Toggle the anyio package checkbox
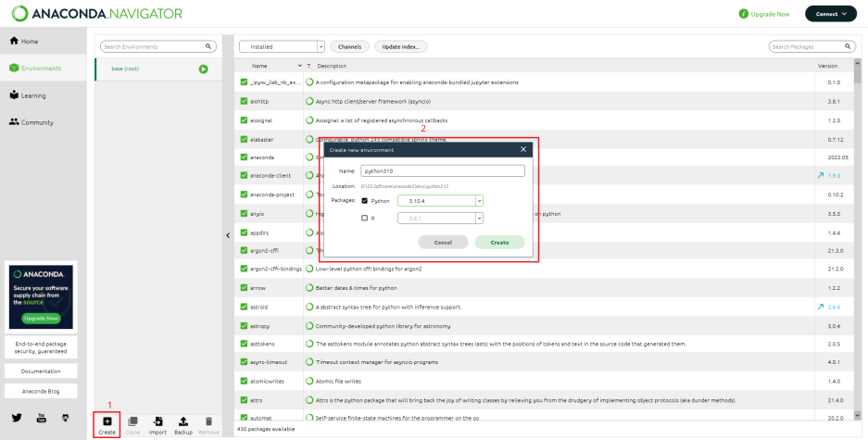Viewport: 868px width, 440px height. click(x=245, y=214)
